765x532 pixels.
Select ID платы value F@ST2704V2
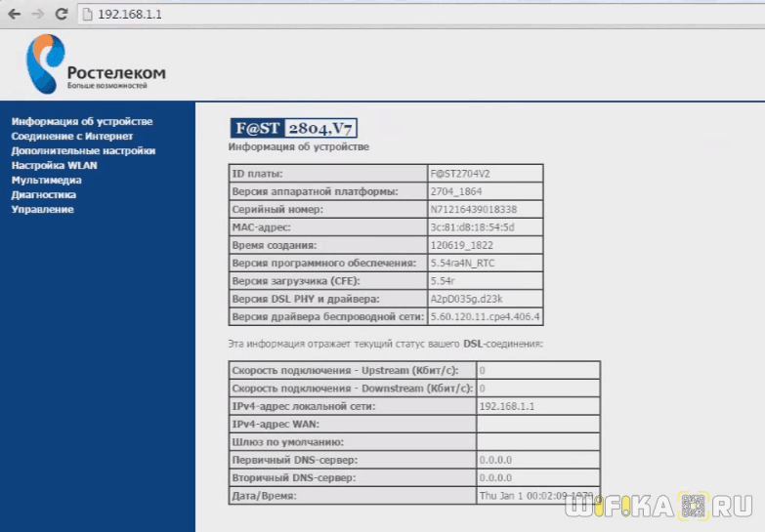point(460,174)
